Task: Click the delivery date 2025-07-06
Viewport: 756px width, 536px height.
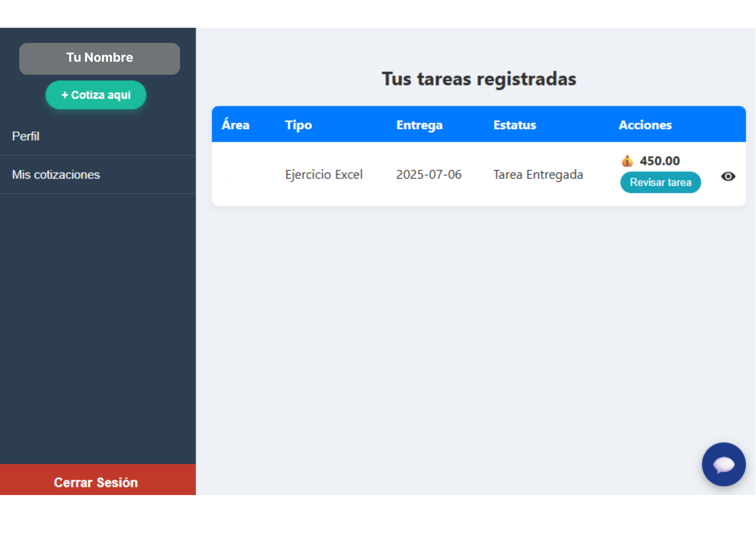Action: [x=429, y=175]
